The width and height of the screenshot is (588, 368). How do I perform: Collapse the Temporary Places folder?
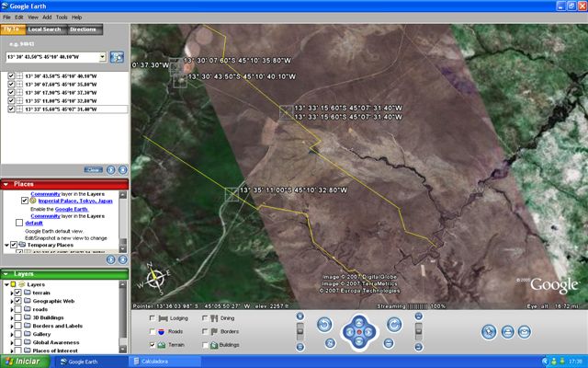pyautogui.click(x=4, y=245)
